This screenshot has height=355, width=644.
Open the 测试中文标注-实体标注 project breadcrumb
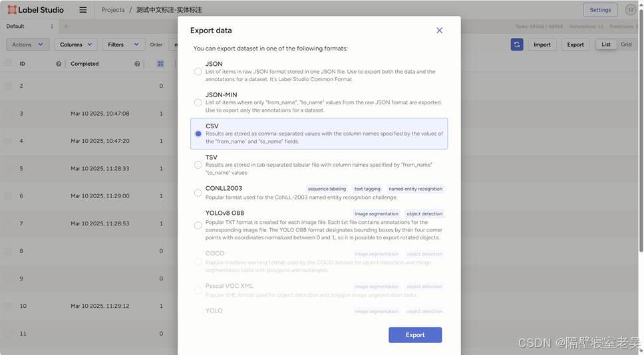(169, 10)
